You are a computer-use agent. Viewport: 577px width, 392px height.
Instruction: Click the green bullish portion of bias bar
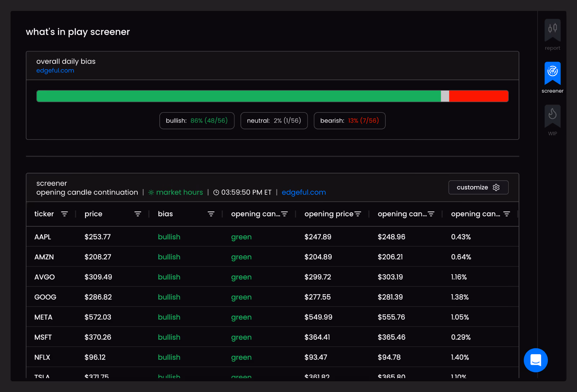(239, 96)
